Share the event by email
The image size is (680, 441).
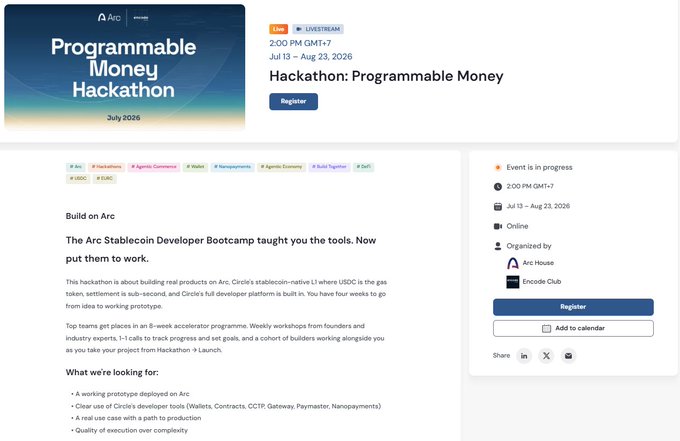[x=568, y=356]
